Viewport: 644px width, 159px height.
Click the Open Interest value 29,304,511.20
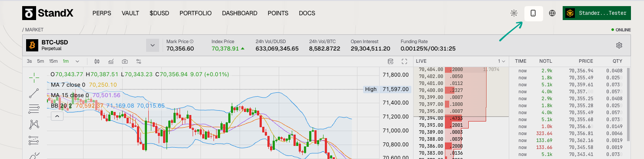click(370, 48)
